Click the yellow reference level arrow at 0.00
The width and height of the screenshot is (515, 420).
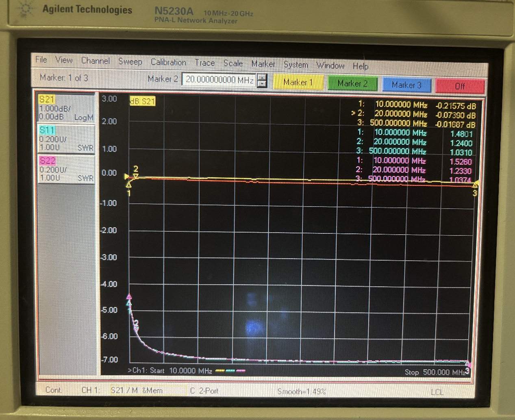pos(126,176)
